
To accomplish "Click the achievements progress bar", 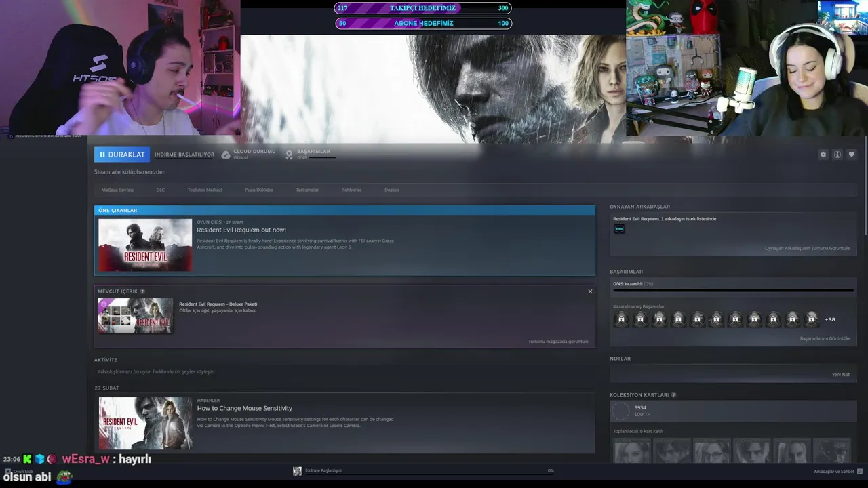I will pyautogui.click(x=733, y=290).
